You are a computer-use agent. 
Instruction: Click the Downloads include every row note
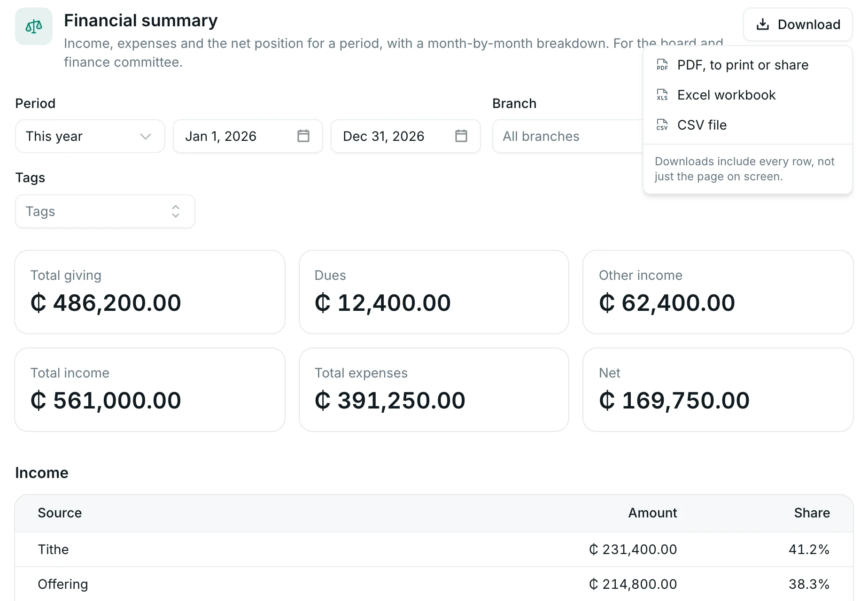[x=744, y=169]
